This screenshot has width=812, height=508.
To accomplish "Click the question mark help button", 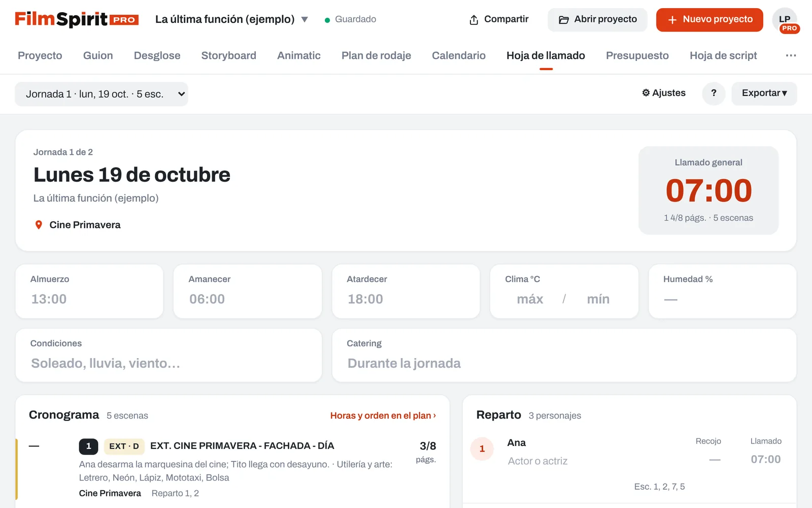I will [714, 93].
